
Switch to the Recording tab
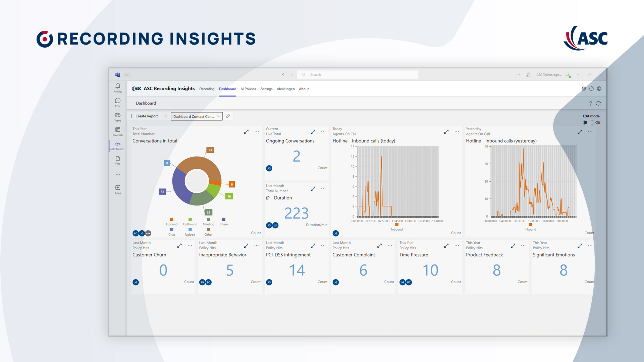coord(207,89)
